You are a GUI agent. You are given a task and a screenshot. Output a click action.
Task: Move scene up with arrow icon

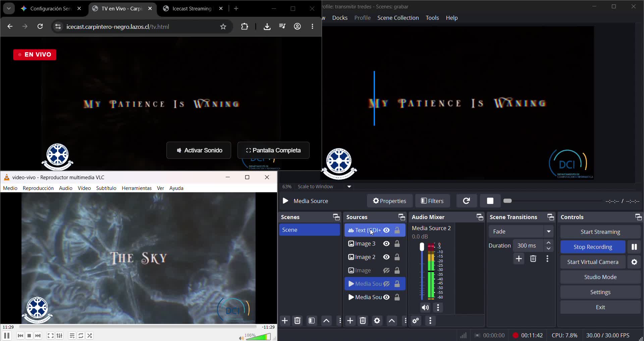tap(326, 321)
